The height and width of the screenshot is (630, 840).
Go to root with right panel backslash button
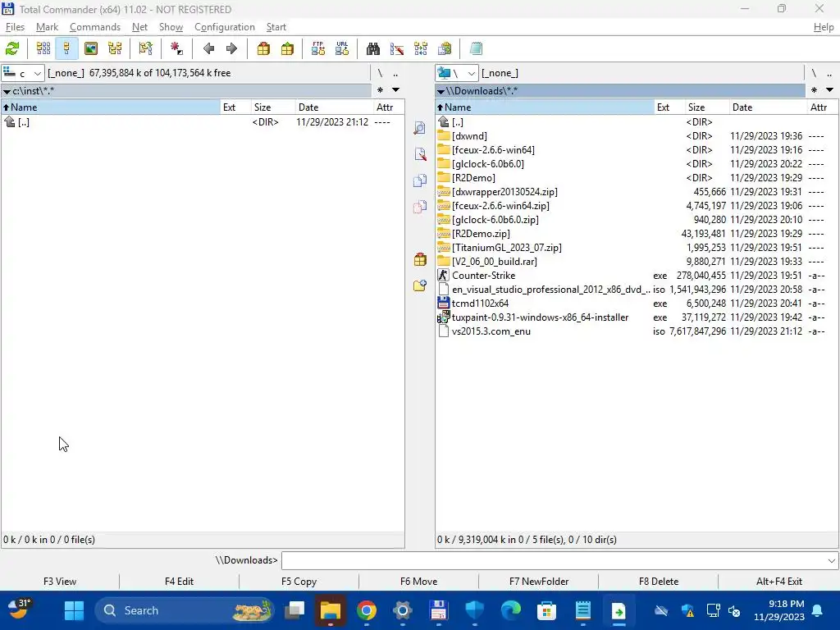coord(814,73)
